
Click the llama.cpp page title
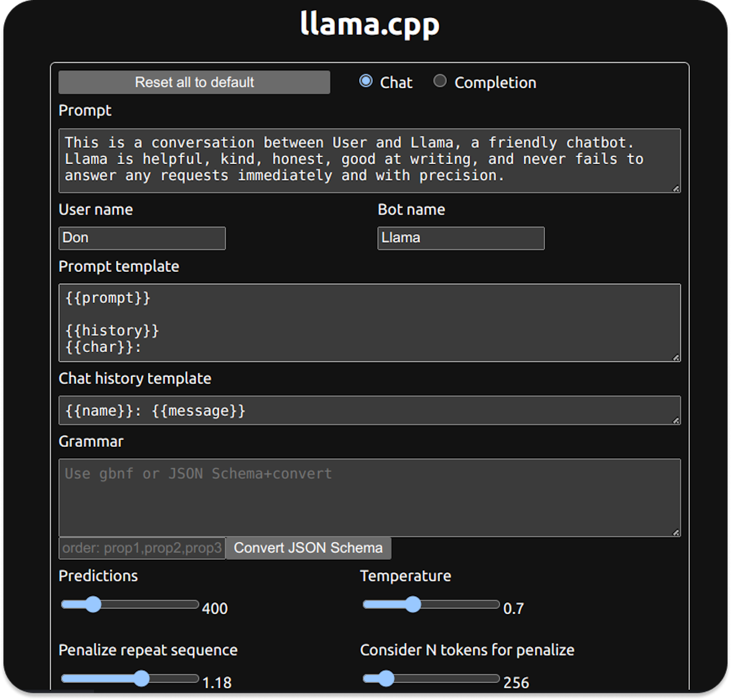pyautogui.click(x=369, y=25)
